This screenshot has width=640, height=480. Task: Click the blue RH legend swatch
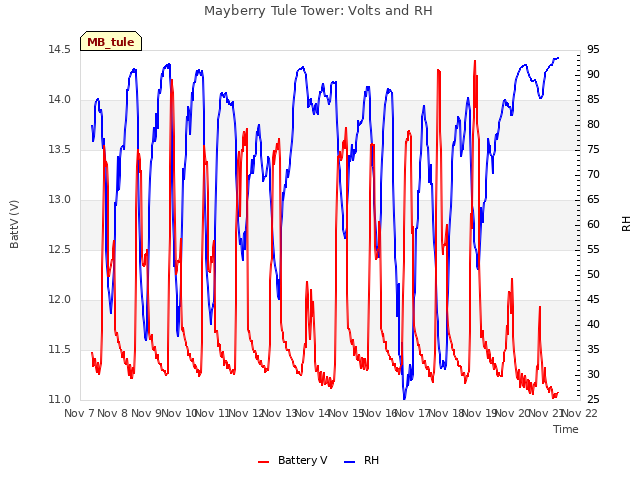point(350,462)
